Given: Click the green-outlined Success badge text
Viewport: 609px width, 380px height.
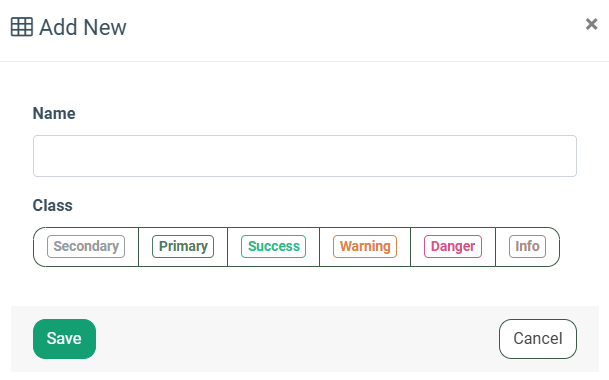Looking at the screenshot, I should pos(274,246).
